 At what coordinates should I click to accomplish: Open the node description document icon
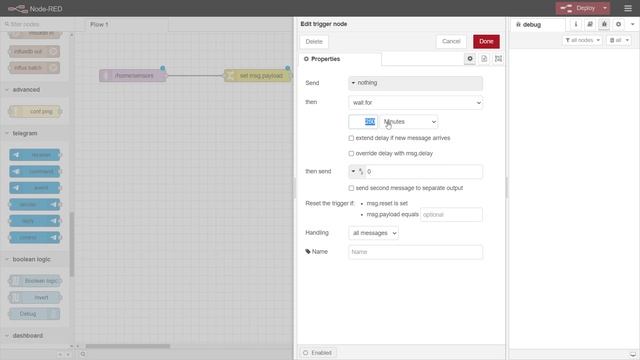(484, 59)
